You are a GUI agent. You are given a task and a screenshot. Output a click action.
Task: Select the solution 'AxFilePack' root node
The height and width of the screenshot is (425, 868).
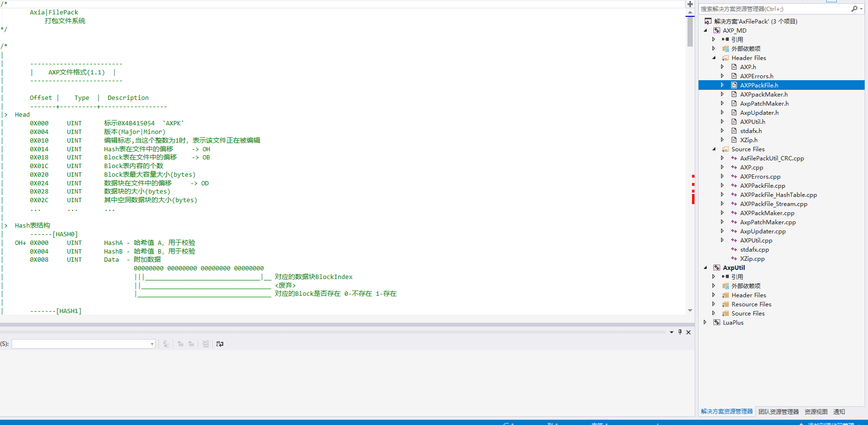[x=755, y=21]
